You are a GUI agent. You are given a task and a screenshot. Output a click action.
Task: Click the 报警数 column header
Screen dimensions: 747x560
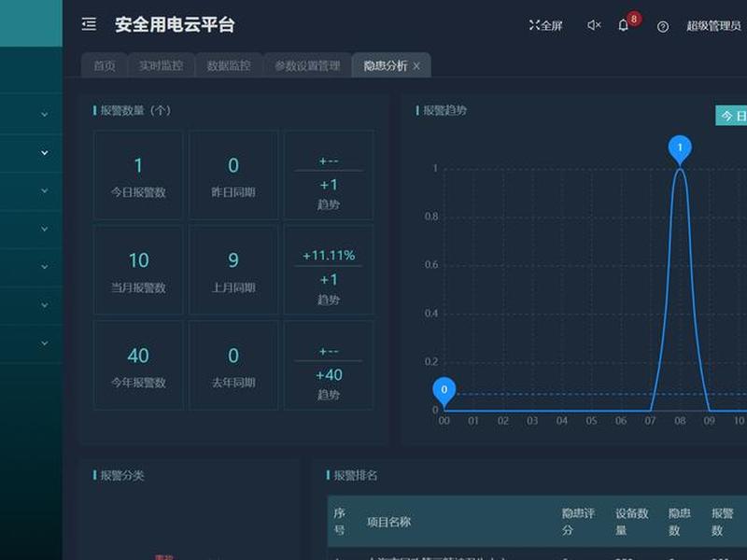pos(723,522)
